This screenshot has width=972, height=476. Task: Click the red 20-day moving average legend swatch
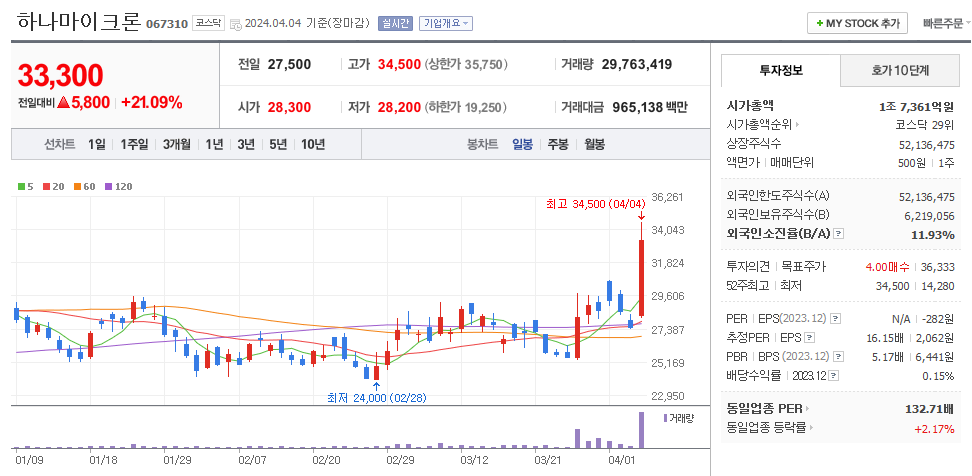click(46, 186)
